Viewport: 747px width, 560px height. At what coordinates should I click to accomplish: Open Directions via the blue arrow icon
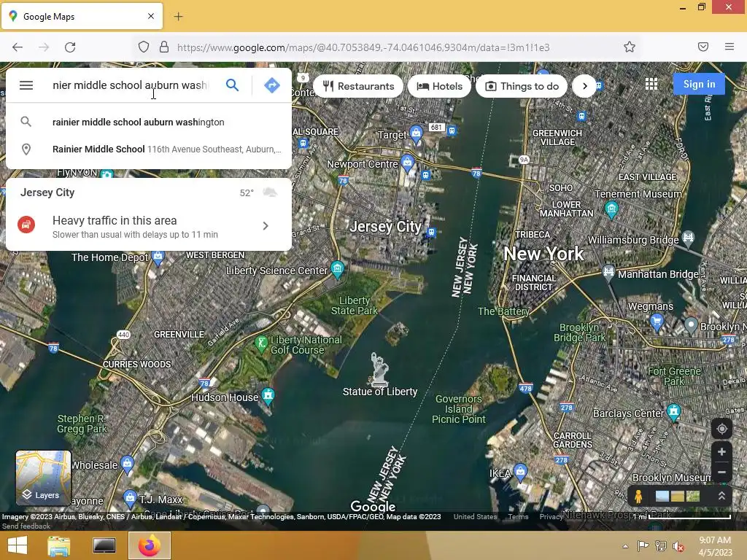(x=271, y=85)
